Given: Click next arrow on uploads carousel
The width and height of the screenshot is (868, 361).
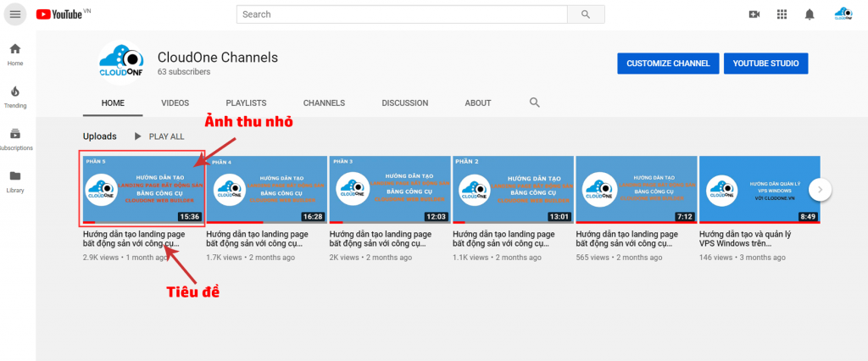Looking at the screenshot, I should [x=820, y=190].
